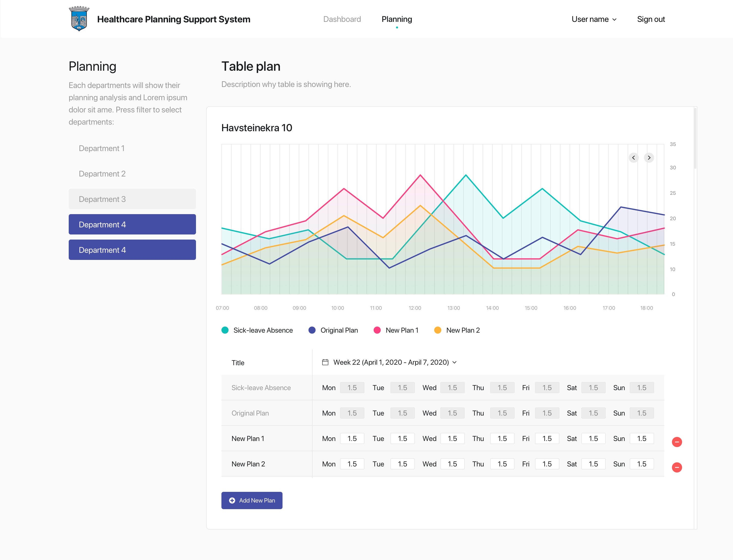Select Department 3 in sidebar

point(132,199)
